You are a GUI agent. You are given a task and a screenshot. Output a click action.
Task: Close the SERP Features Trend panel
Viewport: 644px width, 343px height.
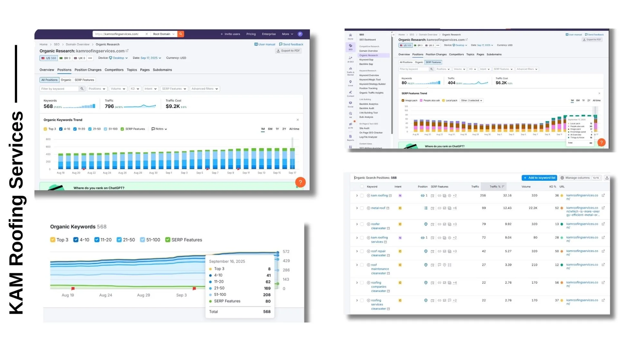tap(599, 93)
